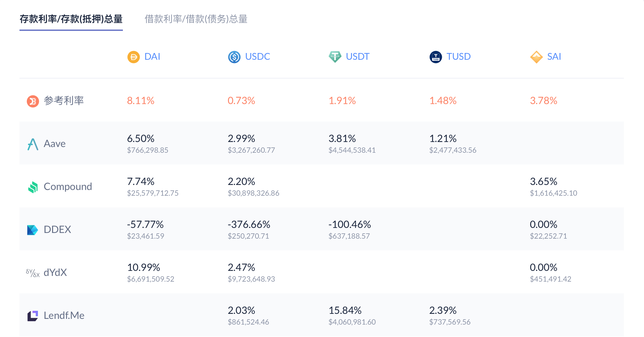Select the 存款利率/存款(抵押)总量 tab
This screenshot has height=337, width=644.
[71, 19]
